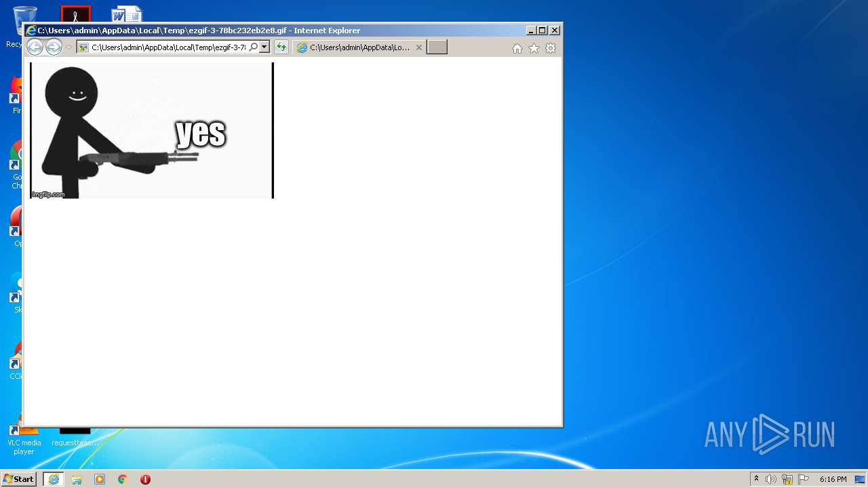Open Windows Explorer folder on taskbar

point(77,479)
